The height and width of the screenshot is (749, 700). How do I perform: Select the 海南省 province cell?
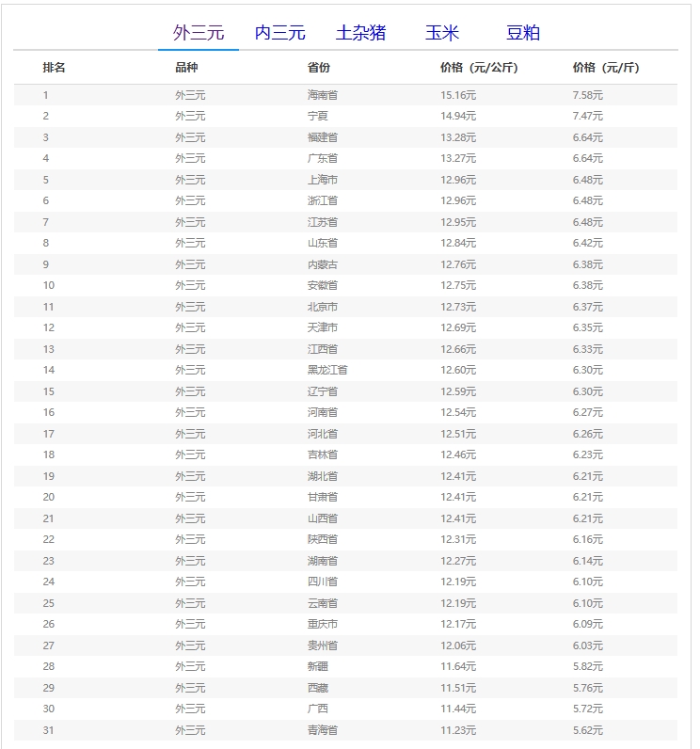tap(323, 95)
